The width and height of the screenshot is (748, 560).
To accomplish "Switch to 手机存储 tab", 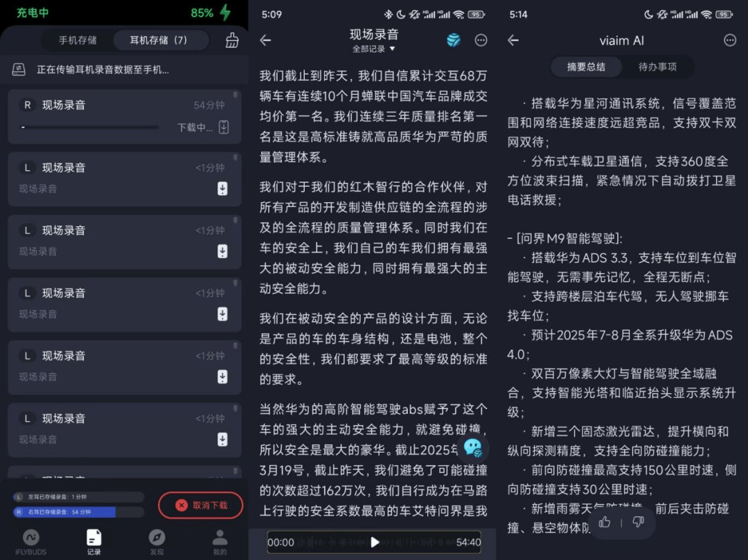I will click(78, 40).
